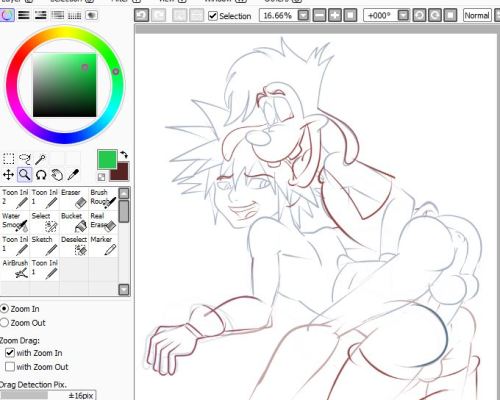The width and height of the screenshot is (500, 400).
Task: Open the Normal blending mode dropdown
Action: coord(496,16)
